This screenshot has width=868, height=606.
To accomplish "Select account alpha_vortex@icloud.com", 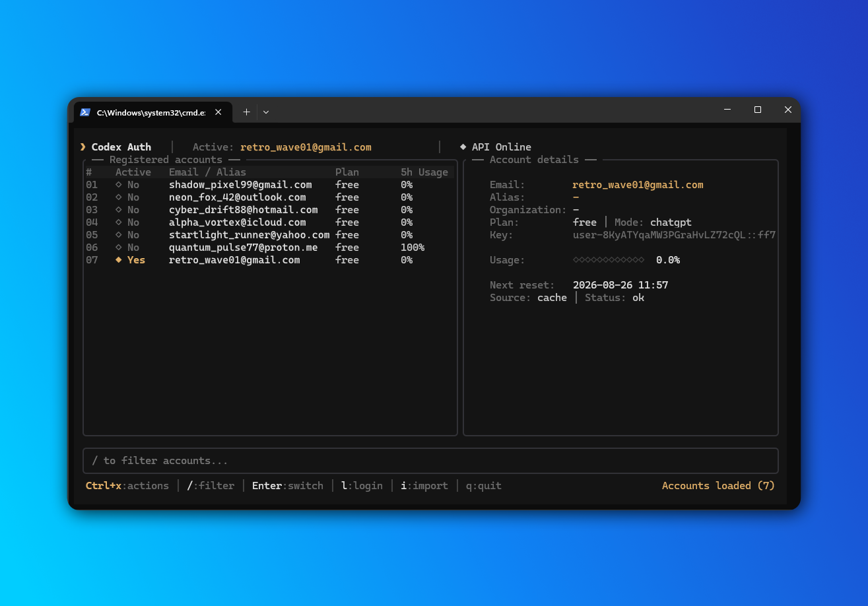I will click(x=238, y=222).
